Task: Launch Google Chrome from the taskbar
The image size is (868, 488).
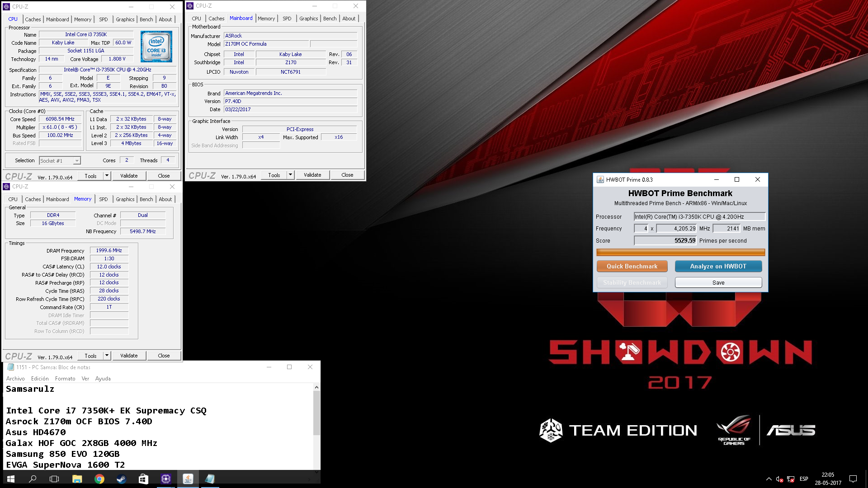Action: tap(99, 479)
